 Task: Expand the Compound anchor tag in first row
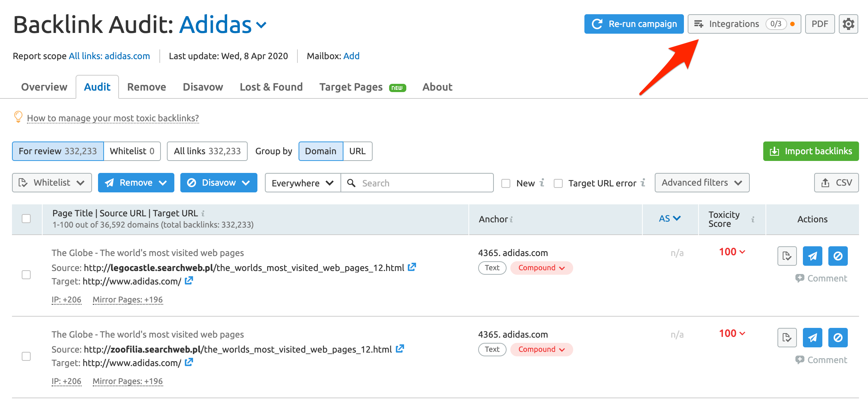pyautogui.click(x=541, y=268)
